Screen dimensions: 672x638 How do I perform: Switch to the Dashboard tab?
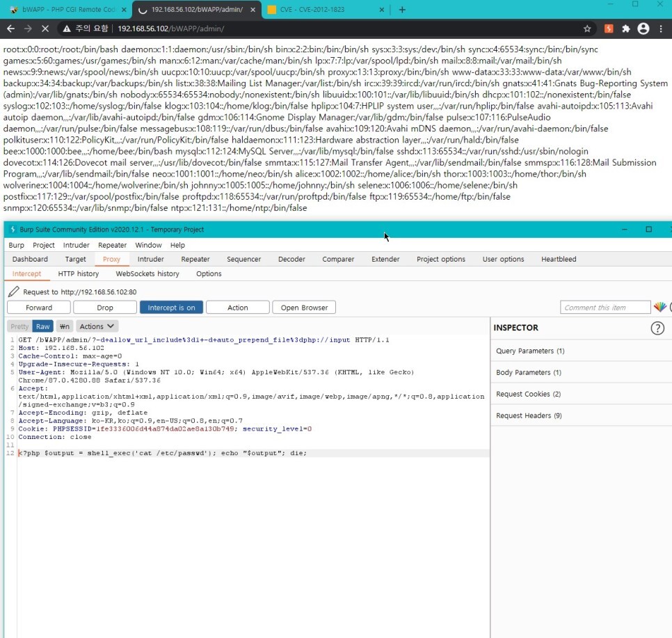30,259
